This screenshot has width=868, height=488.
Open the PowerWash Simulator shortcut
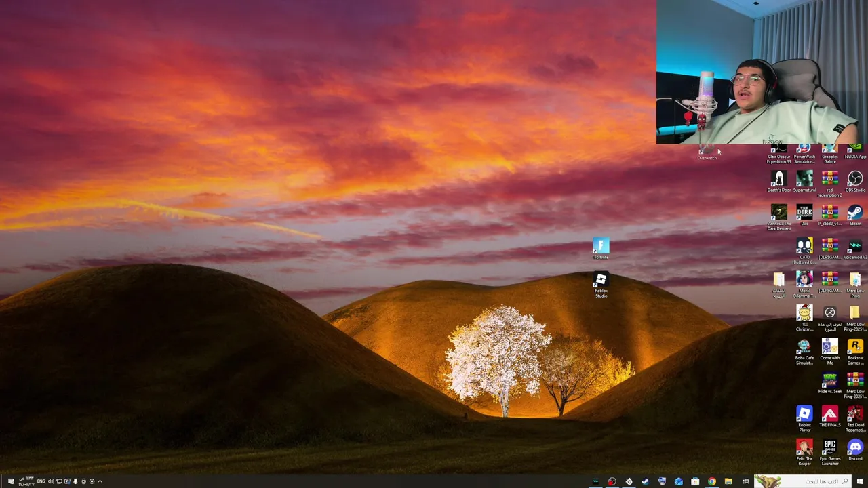804,155
